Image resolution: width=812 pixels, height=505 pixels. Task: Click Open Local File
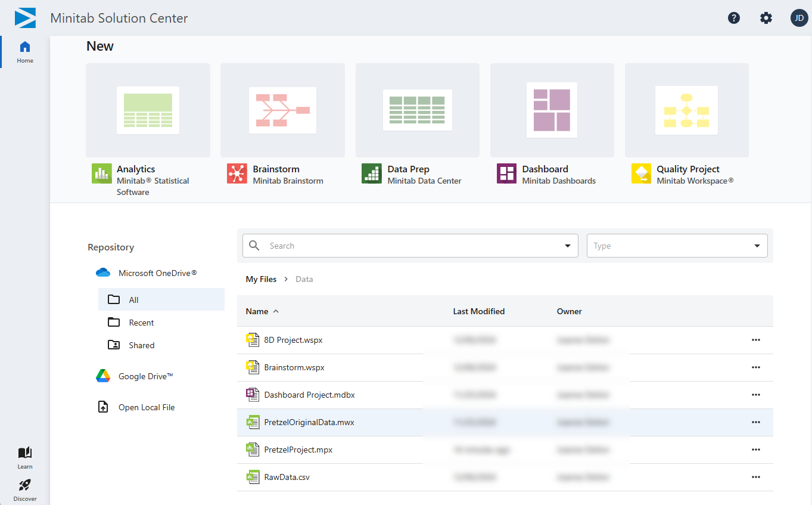pyautogui.click(x=147, y=407)
